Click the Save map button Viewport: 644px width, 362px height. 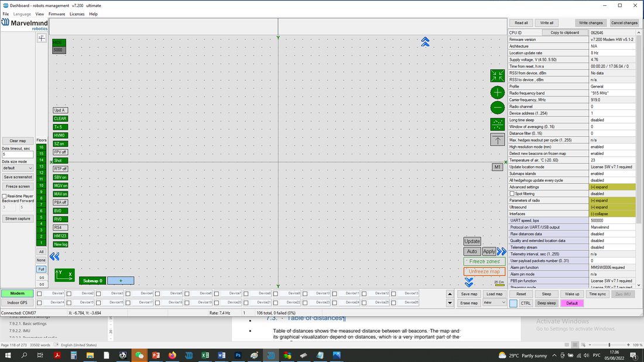coord(469,294)
